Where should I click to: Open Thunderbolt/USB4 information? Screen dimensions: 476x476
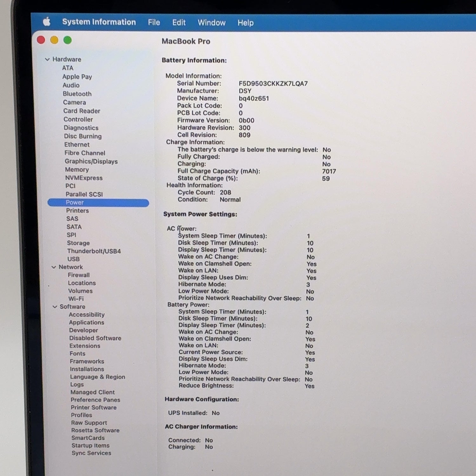[x=94, y=251]
